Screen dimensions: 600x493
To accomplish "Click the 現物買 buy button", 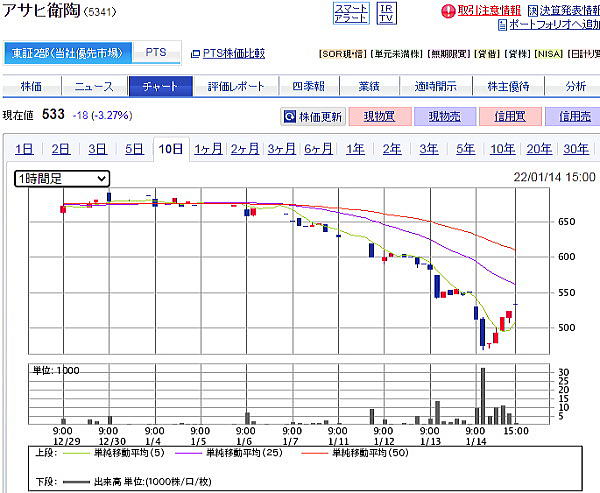I will (379, 117).
